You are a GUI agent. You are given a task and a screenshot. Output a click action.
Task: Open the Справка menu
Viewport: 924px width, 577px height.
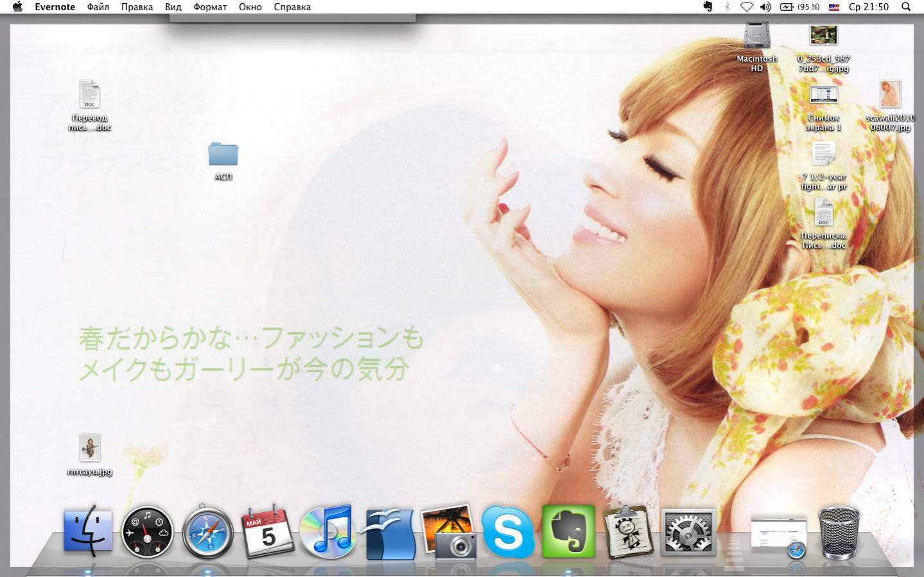click(x=292, y=7)
